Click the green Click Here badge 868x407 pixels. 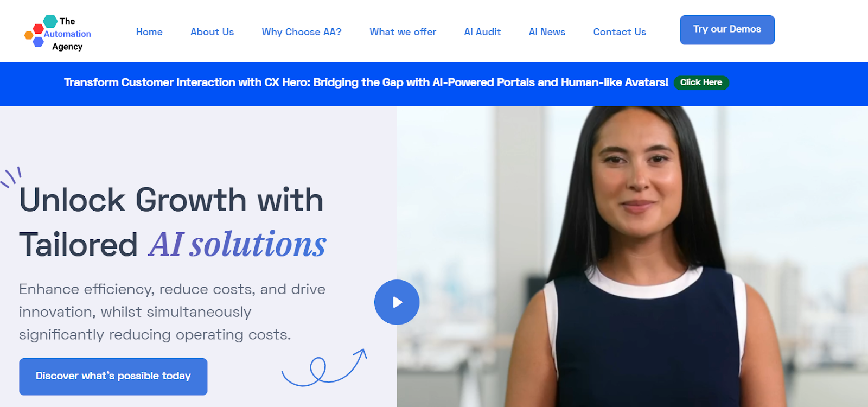[701, 82]
